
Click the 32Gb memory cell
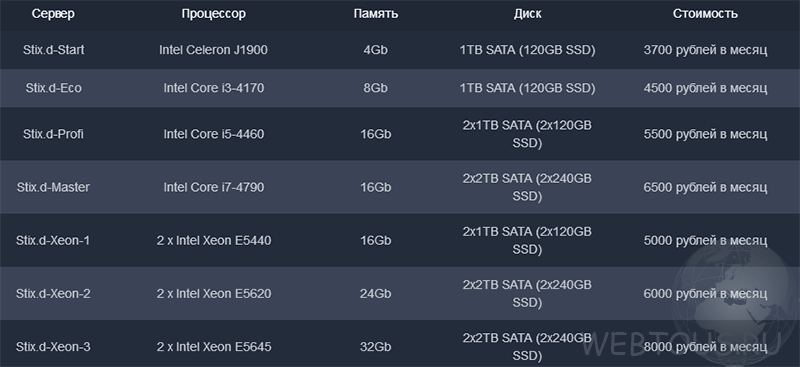click(x=376, y=347)
